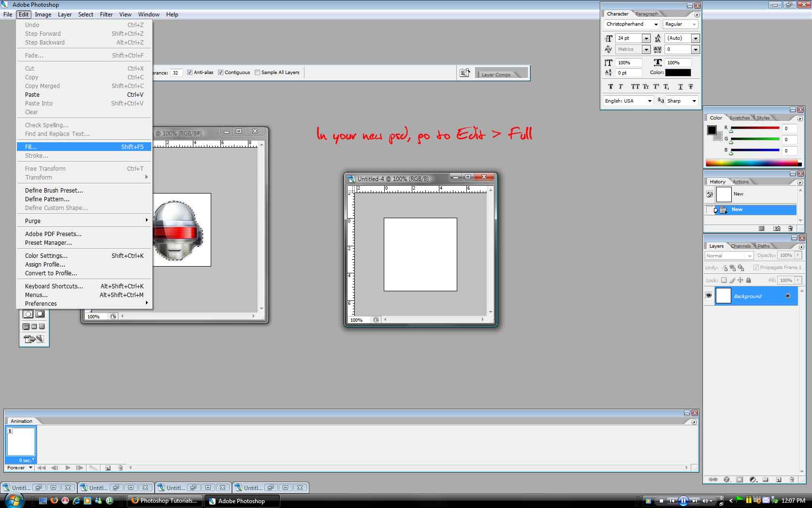Click Define Pattern... in the Edit menu

[x=47, y=199]
